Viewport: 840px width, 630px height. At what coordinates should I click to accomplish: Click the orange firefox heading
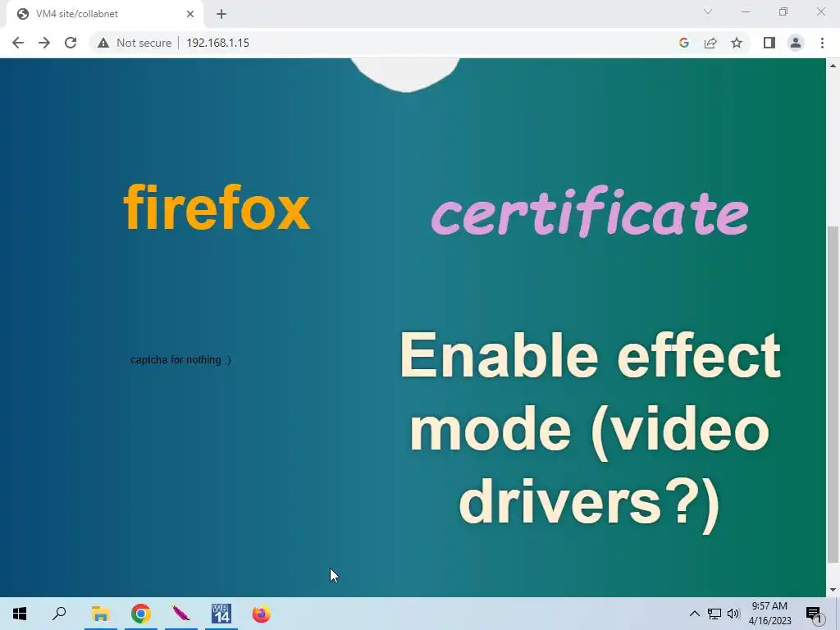point(217,208)
